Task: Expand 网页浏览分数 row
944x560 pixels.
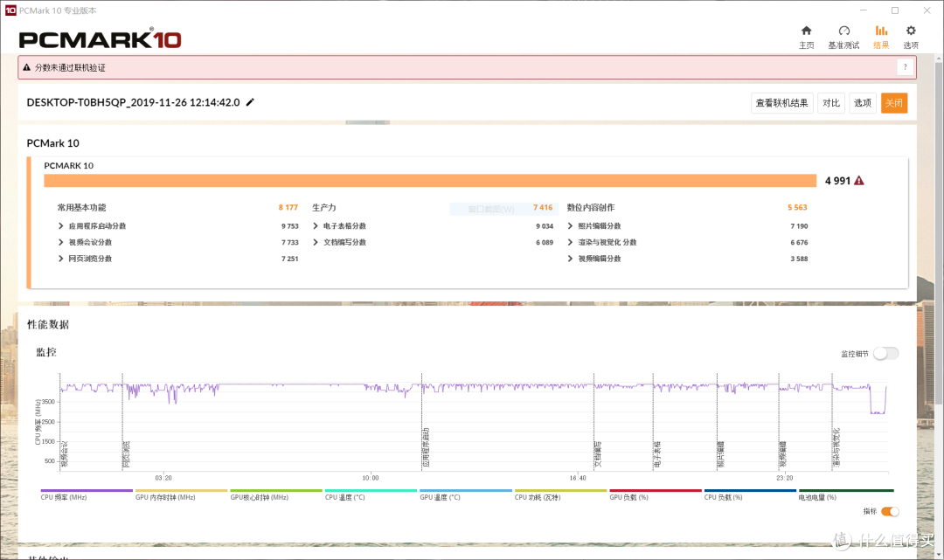Action: point(61,259)
